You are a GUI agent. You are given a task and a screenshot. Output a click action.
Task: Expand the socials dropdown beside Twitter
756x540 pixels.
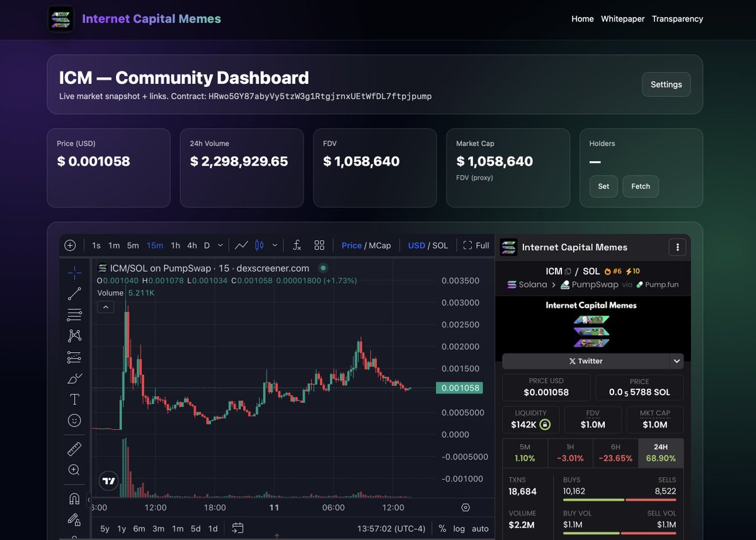pyautogui.click(x=677, y=361)
